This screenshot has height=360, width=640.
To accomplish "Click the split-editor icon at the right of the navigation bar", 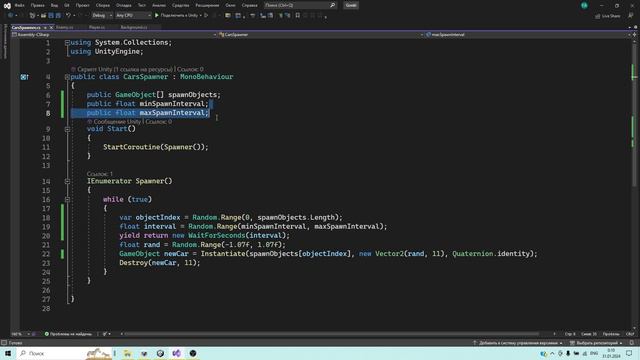I will [634, 35].
